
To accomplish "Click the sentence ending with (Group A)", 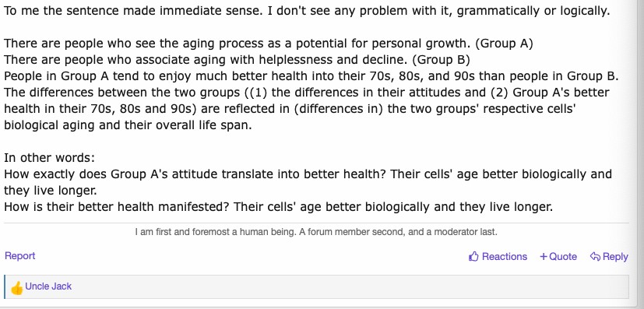I will pos(269,44).
